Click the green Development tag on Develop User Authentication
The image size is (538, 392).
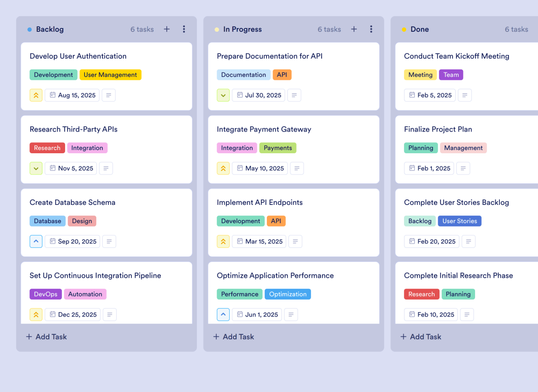53,75
